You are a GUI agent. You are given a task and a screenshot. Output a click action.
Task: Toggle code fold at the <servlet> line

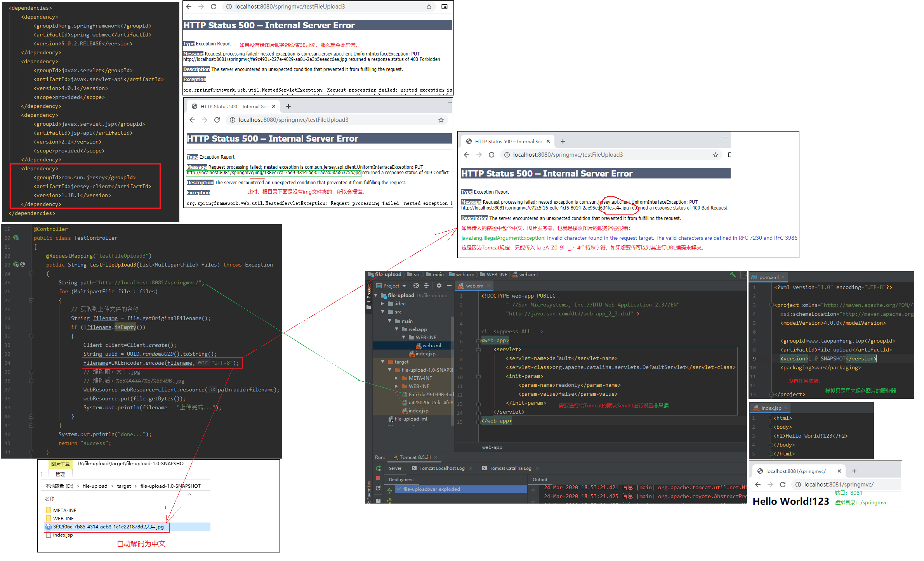tap(478, 350)
